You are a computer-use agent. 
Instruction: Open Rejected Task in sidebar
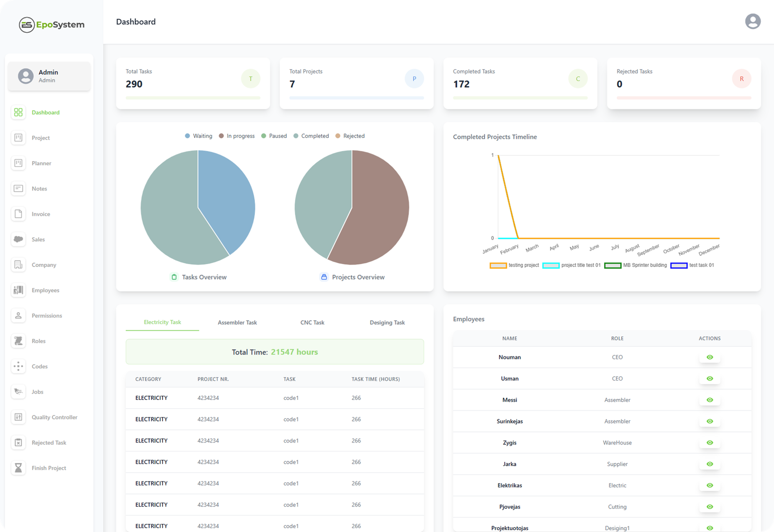(49, 443)
